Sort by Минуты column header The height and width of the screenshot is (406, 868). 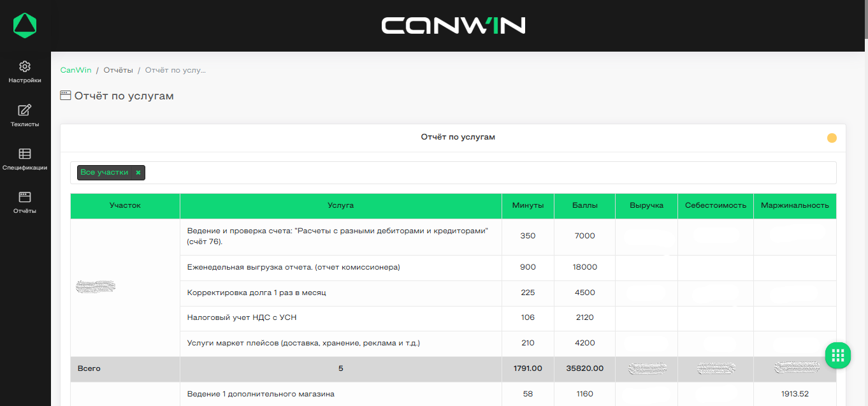528,205
